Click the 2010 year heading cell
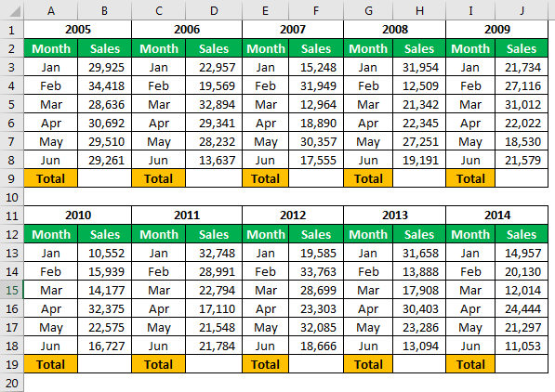 click(x=77, y=216)
